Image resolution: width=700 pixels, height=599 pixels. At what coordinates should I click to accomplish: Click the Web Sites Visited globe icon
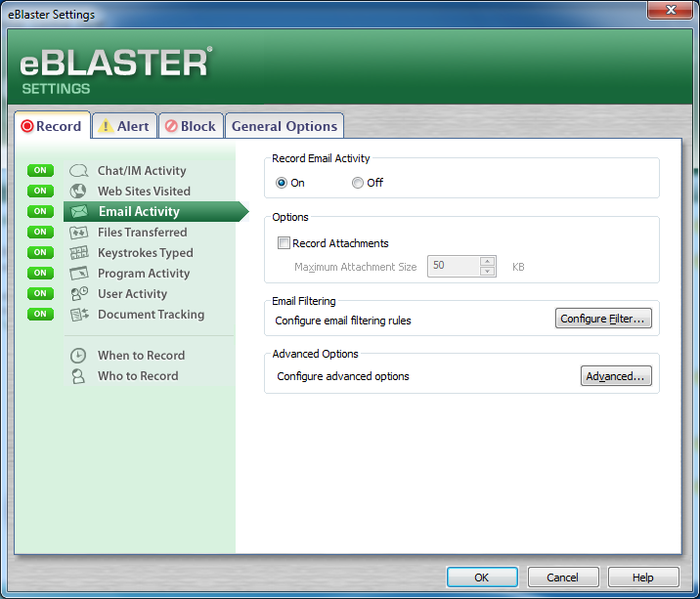tap(79, 192)
